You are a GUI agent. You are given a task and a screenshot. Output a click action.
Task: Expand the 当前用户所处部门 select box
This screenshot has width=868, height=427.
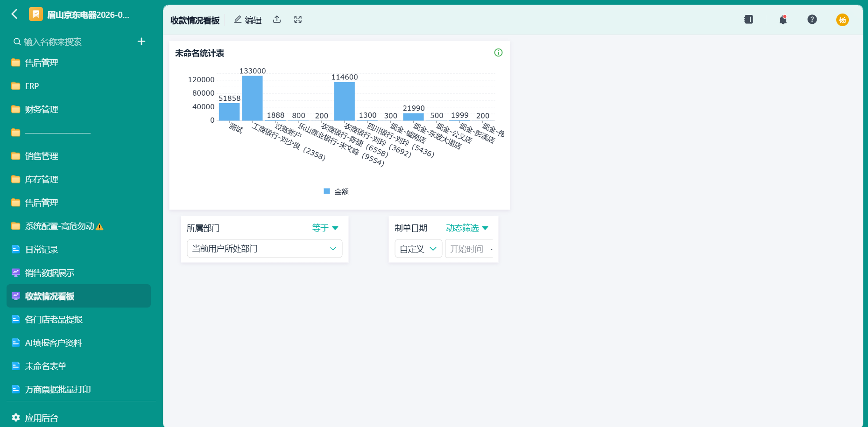[264, 249]
